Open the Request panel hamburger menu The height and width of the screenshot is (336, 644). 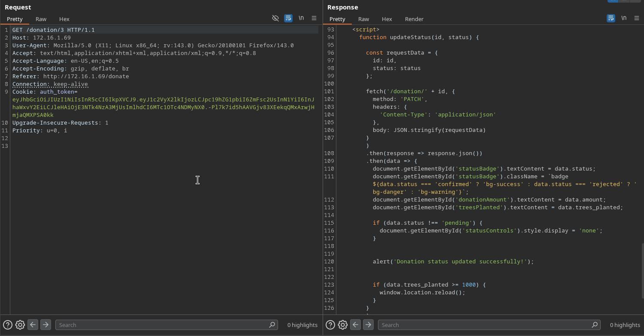click(x=314, y=18)
